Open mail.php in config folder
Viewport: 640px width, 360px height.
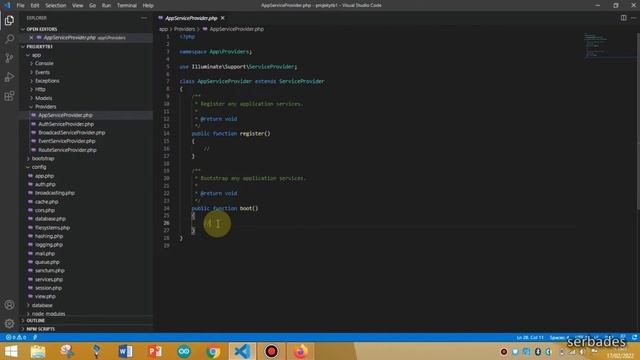pyautogui.click(x=45, y=253)
